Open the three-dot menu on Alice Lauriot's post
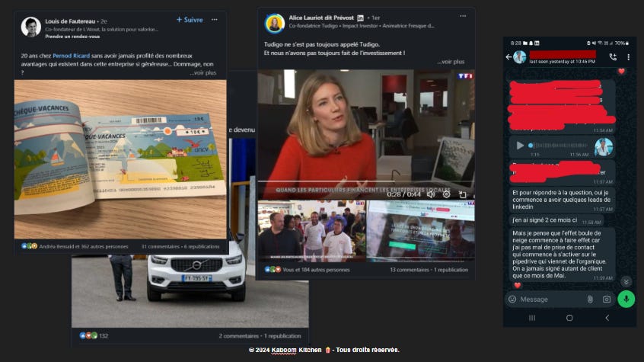Image resolution: width=644 pixels, height=362 pixels. coord(463,16)
